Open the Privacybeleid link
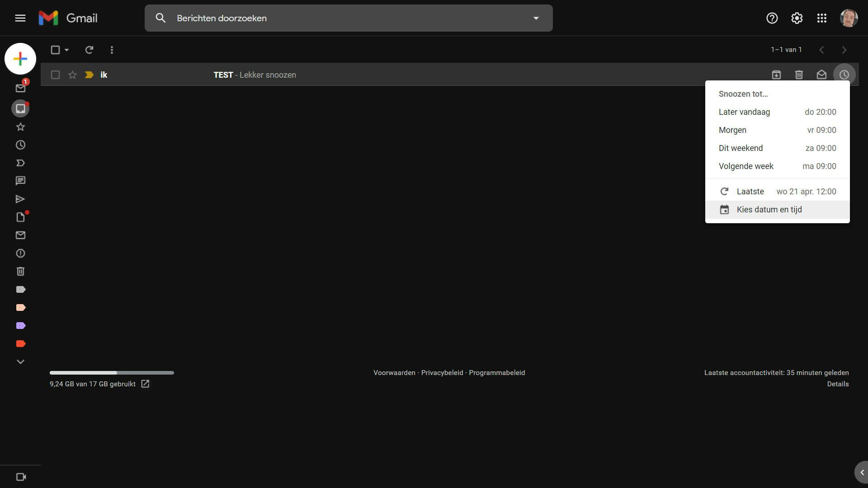868x488 pixels. pyautogui.click(x=442, y=373)
